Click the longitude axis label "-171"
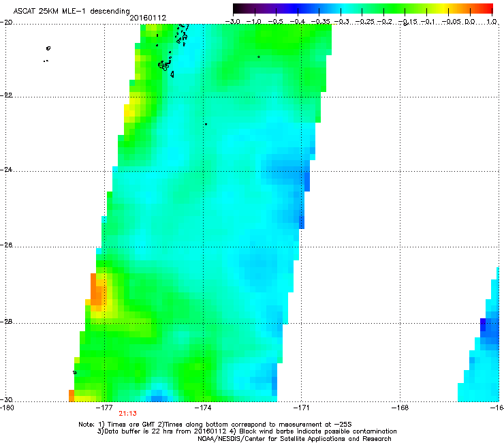Screen dimensions: 504x443 click(x=301, y=408)
